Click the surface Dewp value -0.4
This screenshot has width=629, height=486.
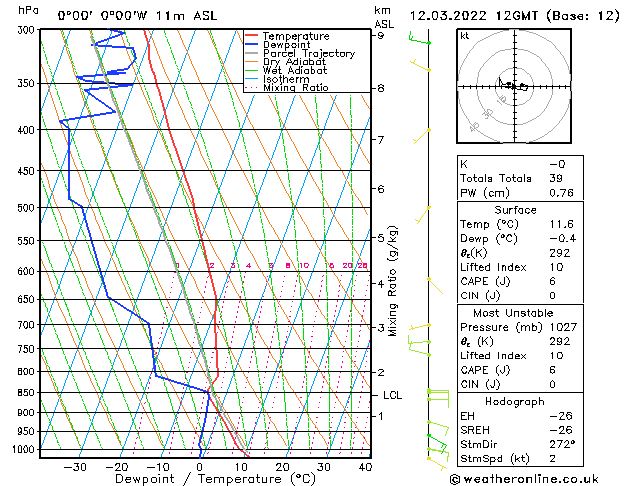pos(562,239)
